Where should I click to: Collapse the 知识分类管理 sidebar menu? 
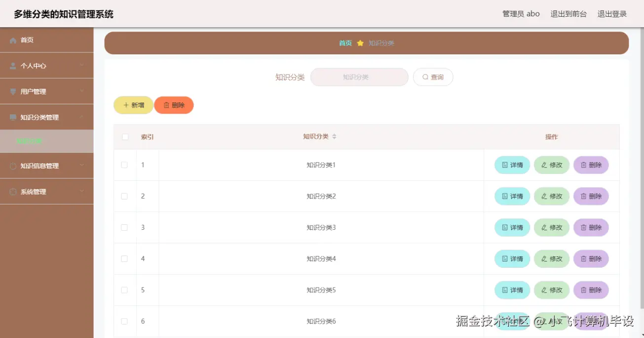pyautogui.click(x=47, y=117)
